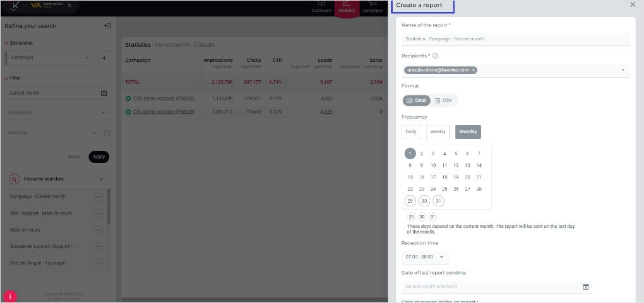644x303 pixels.
Task: Select CSV format
Action: pyautogui.click(x=443, y=100)
